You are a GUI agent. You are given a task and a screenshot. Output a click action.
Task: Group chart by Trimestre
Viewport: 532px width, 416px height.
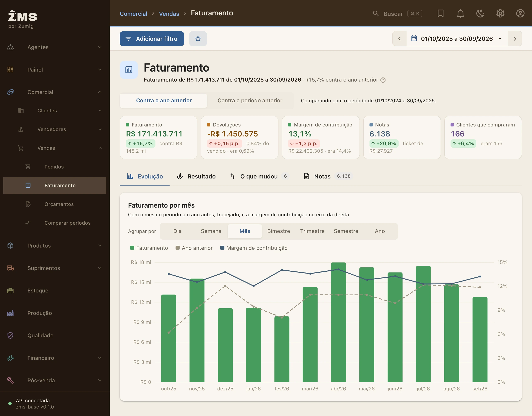click(x=312, y=231)
